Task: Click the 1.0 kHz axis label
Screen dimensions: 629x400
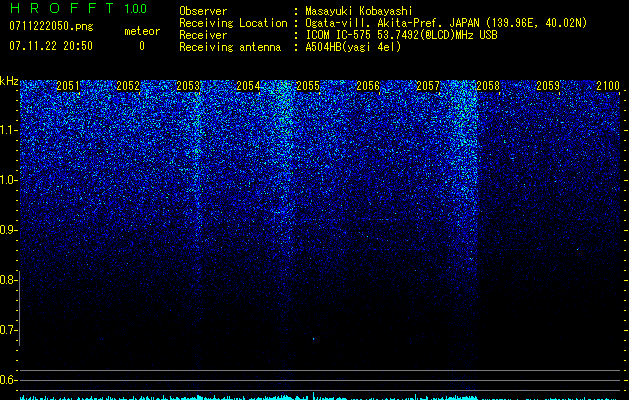Action: (9, 180)
